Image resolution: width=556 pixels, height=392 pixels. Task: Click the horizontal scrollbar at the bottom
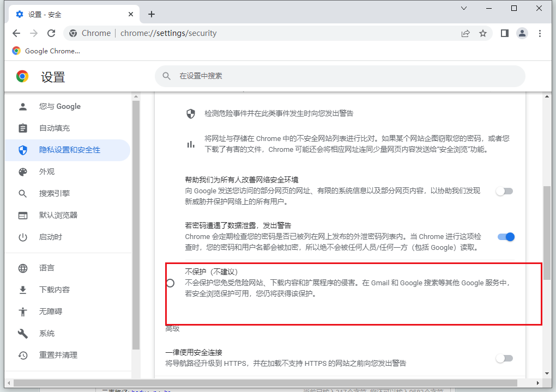click(265, 383)
